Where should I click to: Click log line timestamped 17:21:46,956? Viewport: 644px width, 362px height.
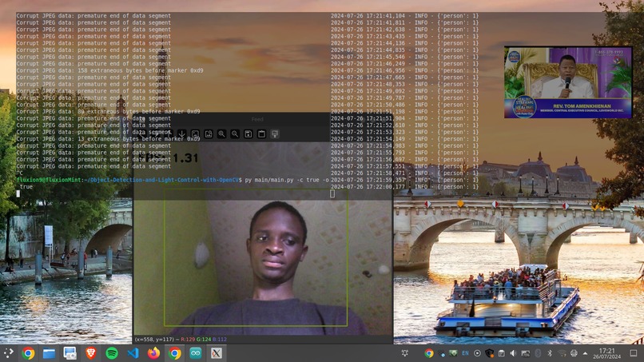click(404, 70)
